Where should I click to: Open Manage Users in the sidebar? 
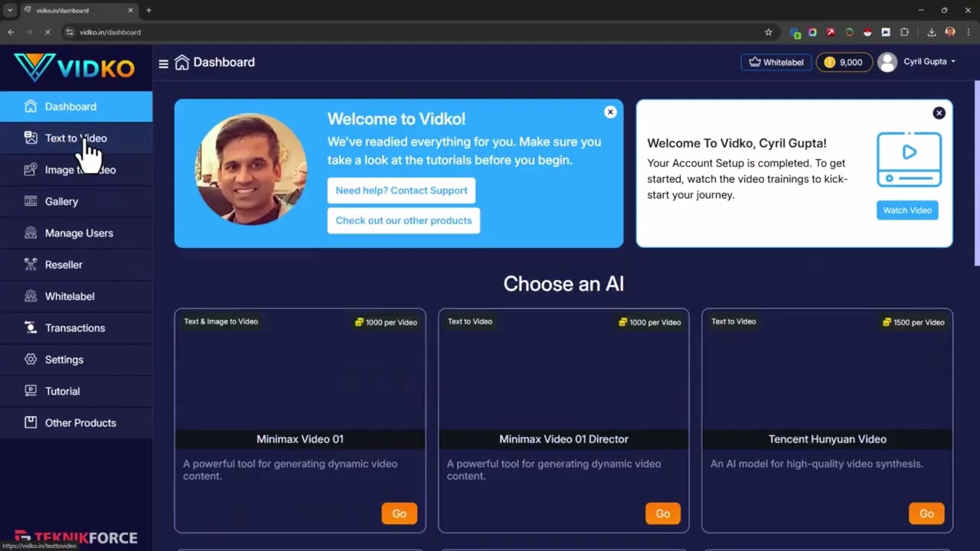[x=77, y=233]
